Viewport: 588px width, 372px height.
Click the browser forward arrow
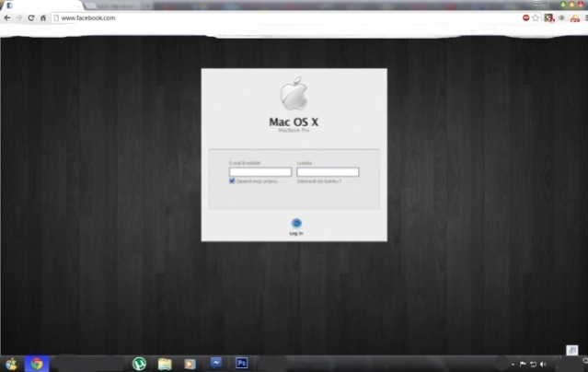18,17
